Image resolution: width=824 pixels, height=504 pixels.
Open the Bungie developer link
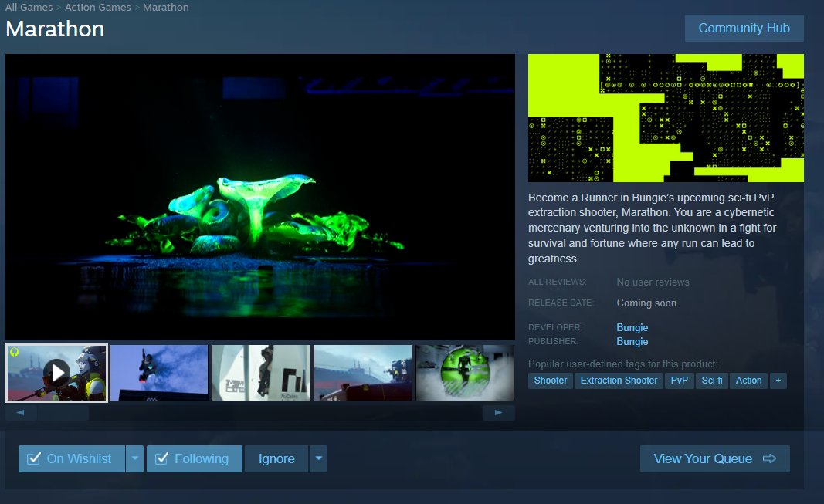[x=632, y=327]
